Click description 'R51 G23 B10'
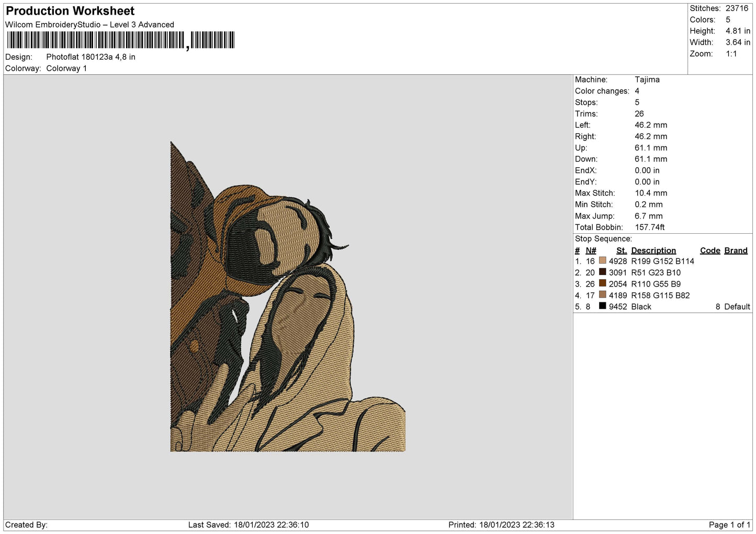 coord(656,273)
